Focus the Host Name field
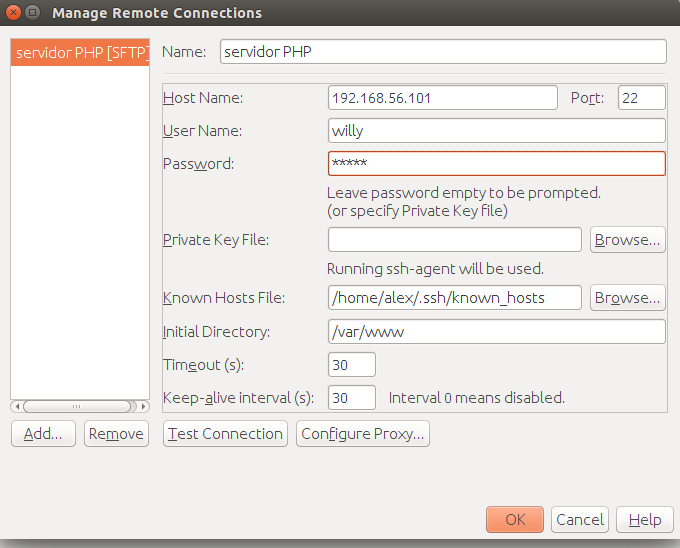Image resolution: width=680 pixels, height=548 pixels. tap(443, 98)
